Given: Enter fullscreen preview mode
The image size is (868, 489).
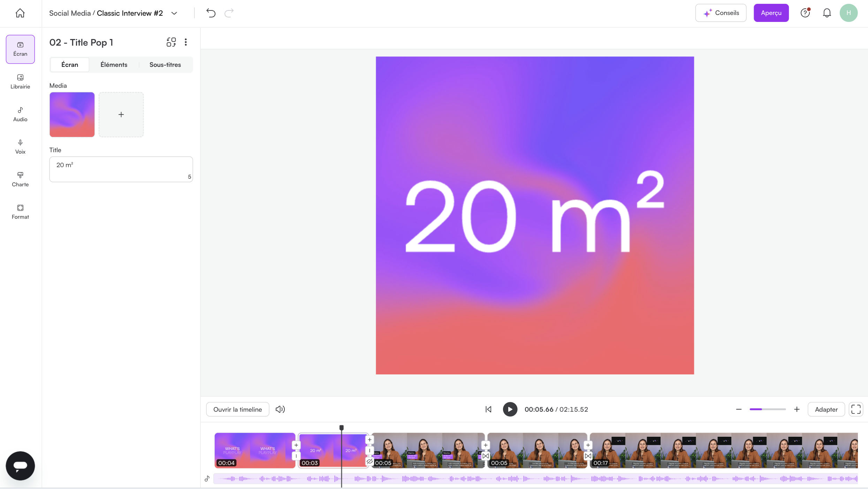Looking at the screenshot, I should 856,409.
